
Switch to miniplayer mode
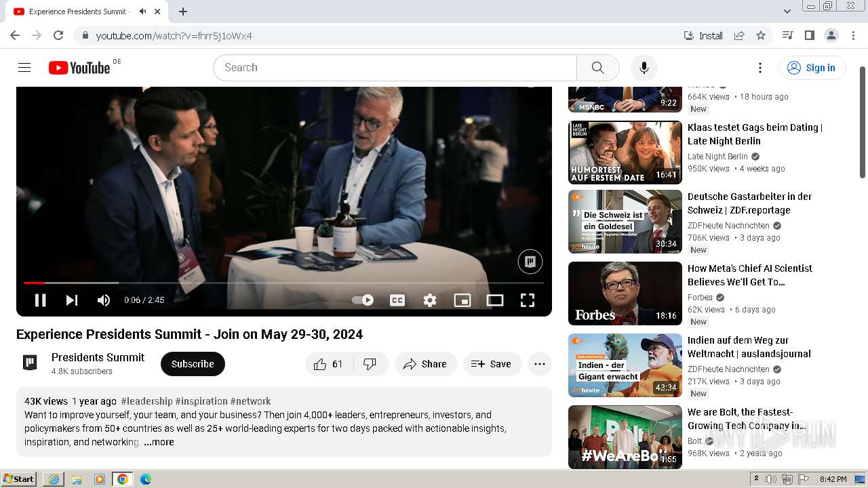point(462,300)
